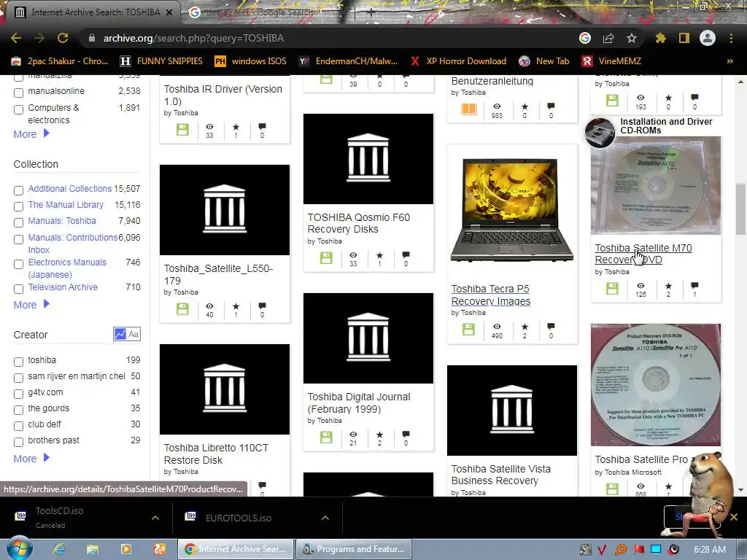
Task: Open options arrow for ToolsCD.iso download
Action: click(x=155, y=518)
